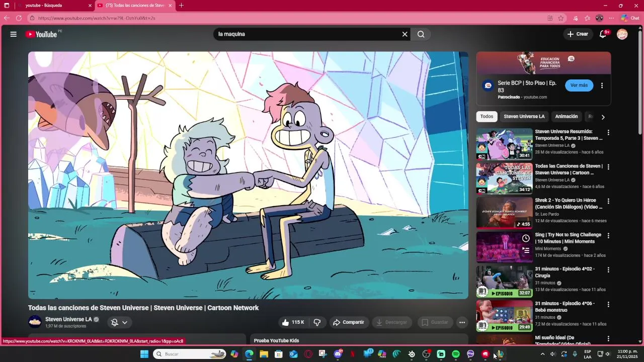Add Sing video to queue icon

(x=526, y=250)
